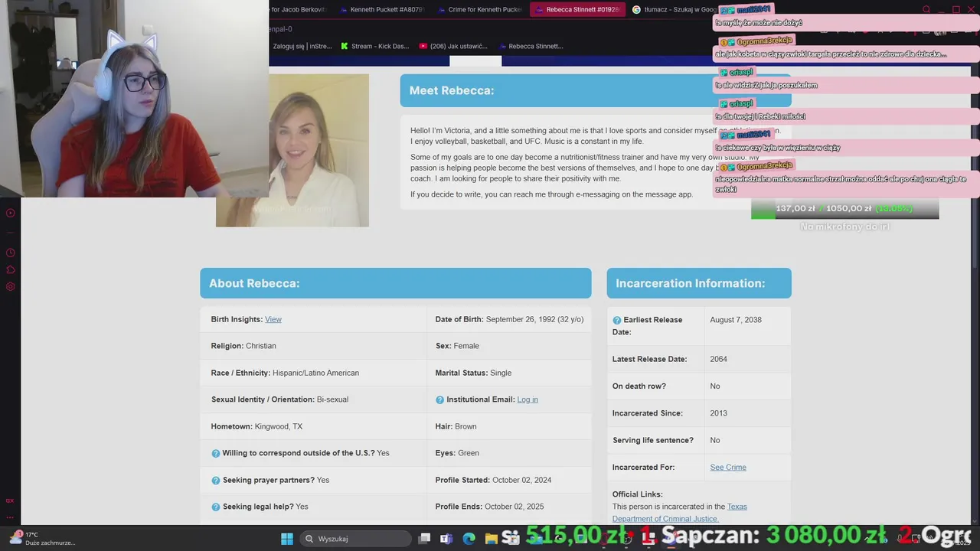Open Stream - Kick Dashboard bookmark
Screen dimensions: 980x551
coord(375,46)
